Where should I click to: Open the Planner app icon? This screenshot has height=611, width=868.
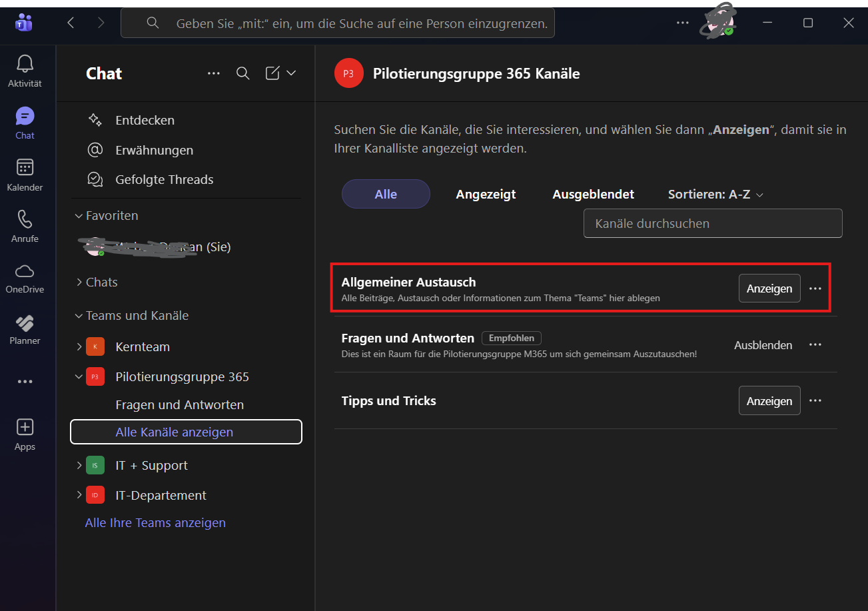[x=25, y=322]
